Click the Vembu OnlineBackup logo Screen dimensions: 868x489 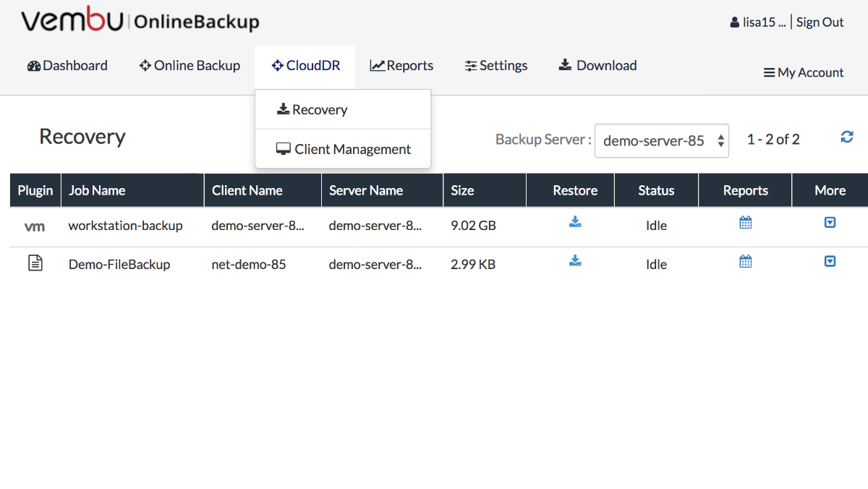point(140,21)
